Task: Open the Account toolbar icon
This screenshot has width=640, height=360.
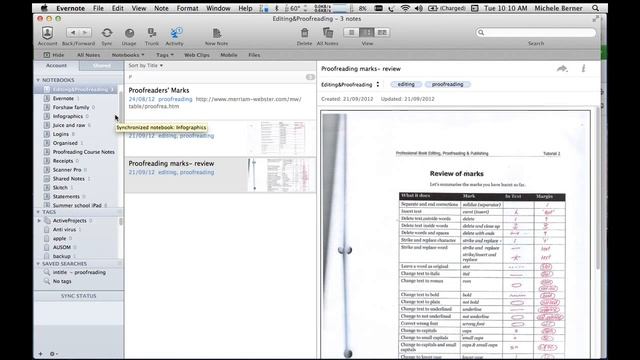Action: pyautogui.click(x=47, y=33)
